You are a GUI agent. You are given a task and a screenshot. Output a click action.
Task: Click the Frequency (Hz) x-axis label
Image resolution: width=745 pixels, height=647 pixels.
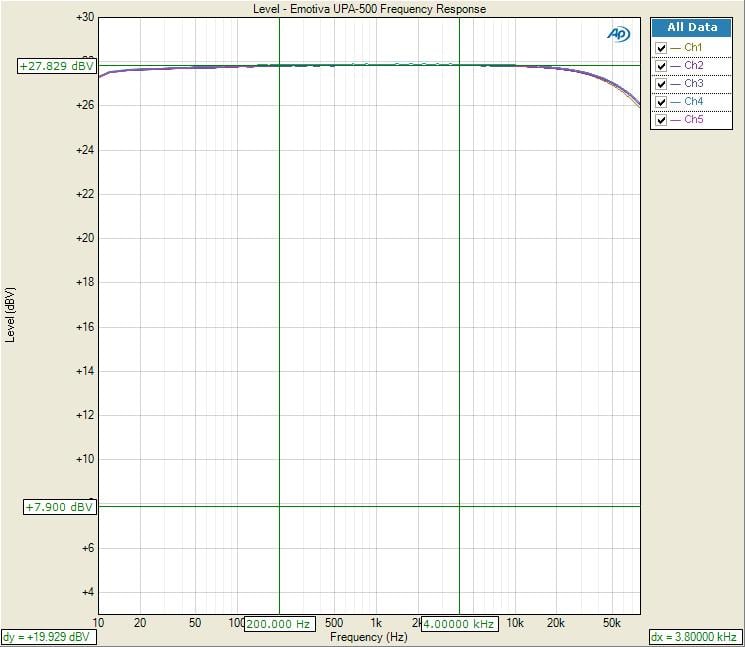369,637
